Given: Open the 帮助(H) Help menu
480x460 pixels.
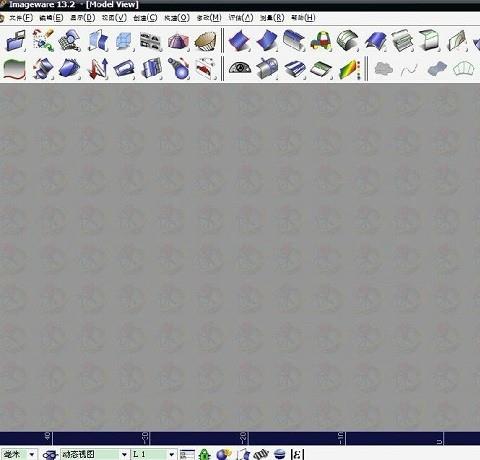Looking at the screenshot, I should click(303, 18).
